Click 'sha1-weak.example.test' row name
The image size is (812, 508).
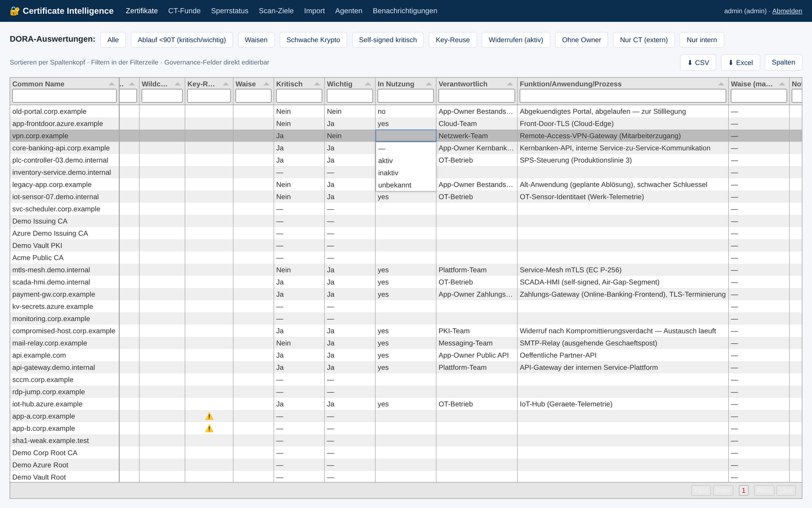click(51, 440)
